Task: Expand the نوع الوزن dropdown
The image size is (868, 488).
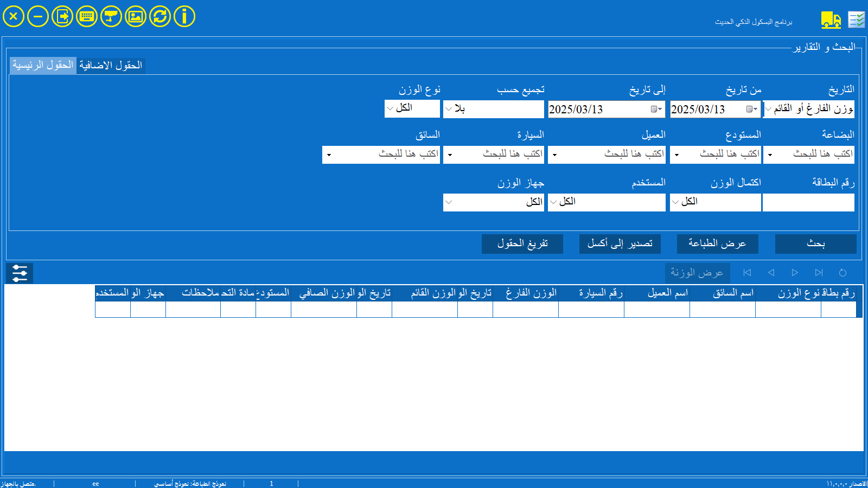Action: (390, 108)
